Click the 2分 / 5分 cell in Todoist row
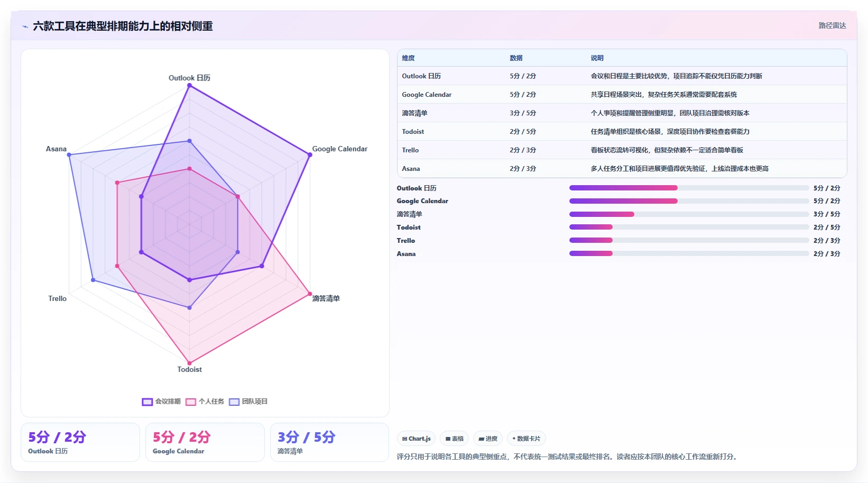This screenshot has height=483, width=868. click(x=523, y=132)
